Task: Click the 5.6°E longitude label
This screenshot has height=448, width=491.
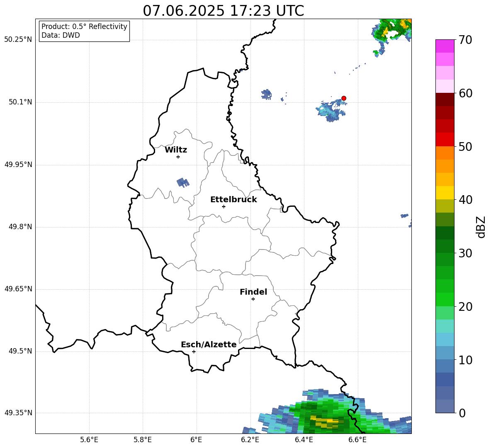Action: tap(89, 440)
